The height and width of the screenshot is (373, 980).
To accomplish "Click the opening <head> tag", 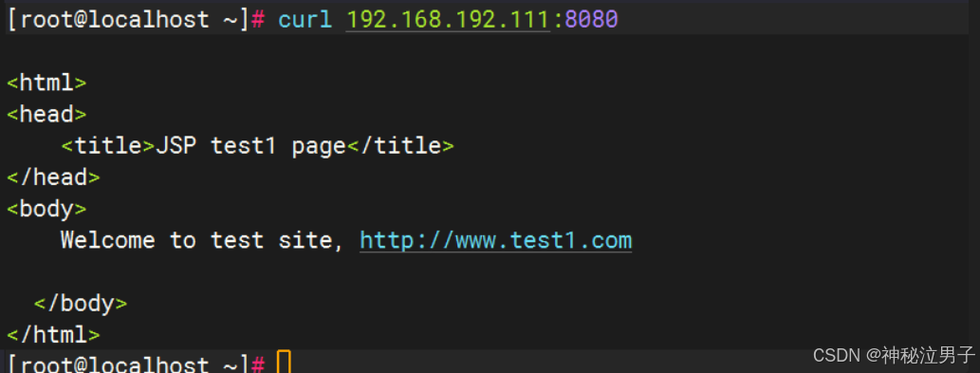I will pos(46,114).
